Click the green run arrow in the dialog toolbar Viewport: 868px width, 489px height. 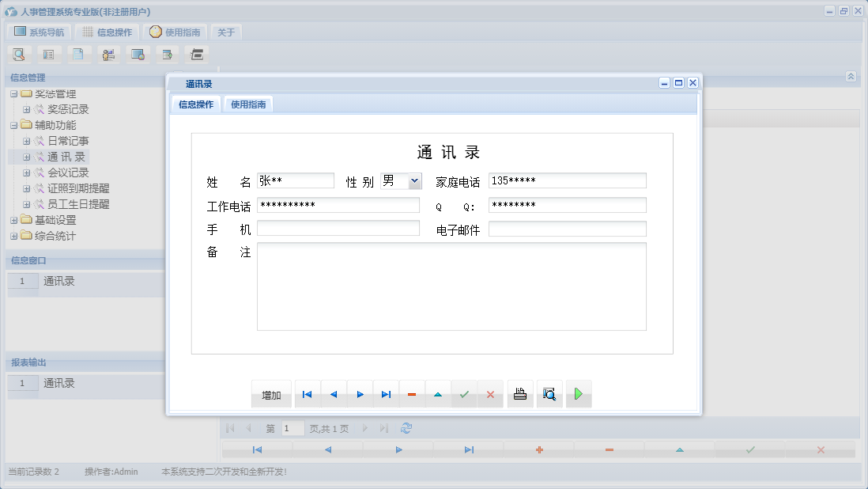pos(578,393)
